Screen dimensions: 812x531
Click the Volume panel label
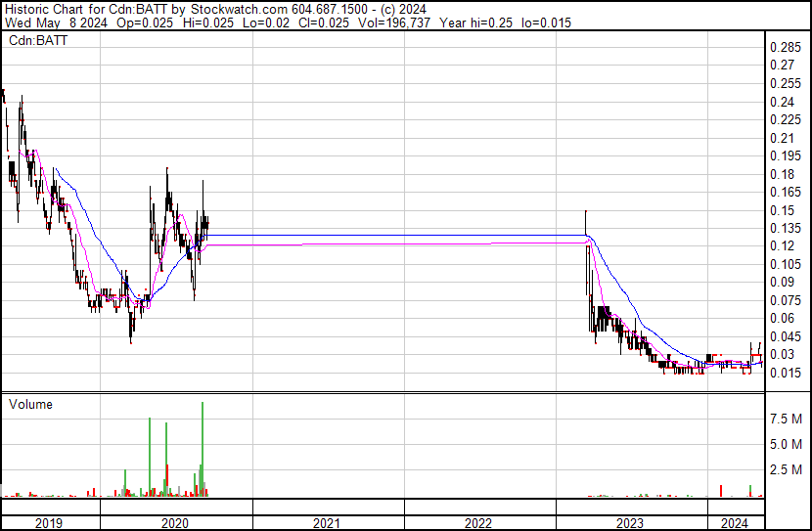30,404
